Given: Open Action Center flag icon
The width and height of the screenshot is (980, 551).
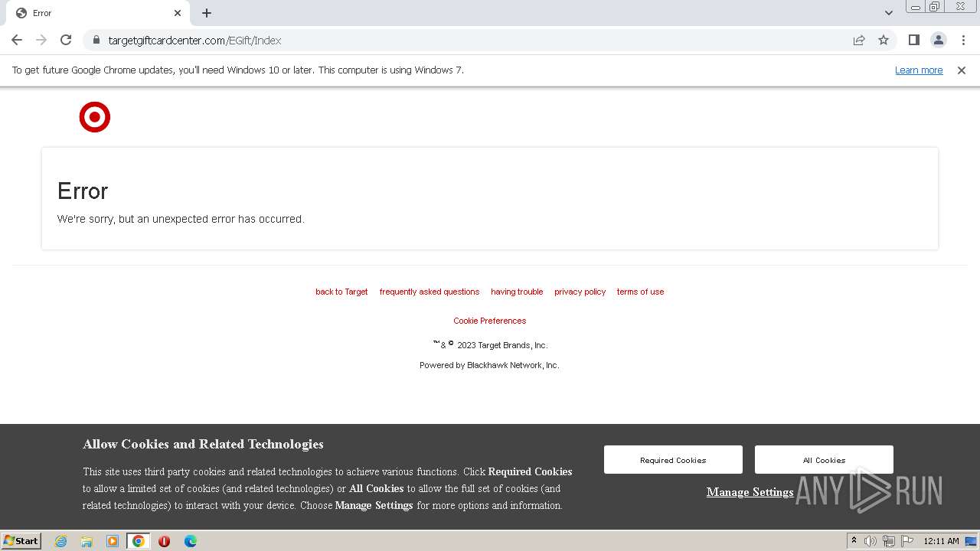Looking at the screenshot, I should tap(907, 541).
